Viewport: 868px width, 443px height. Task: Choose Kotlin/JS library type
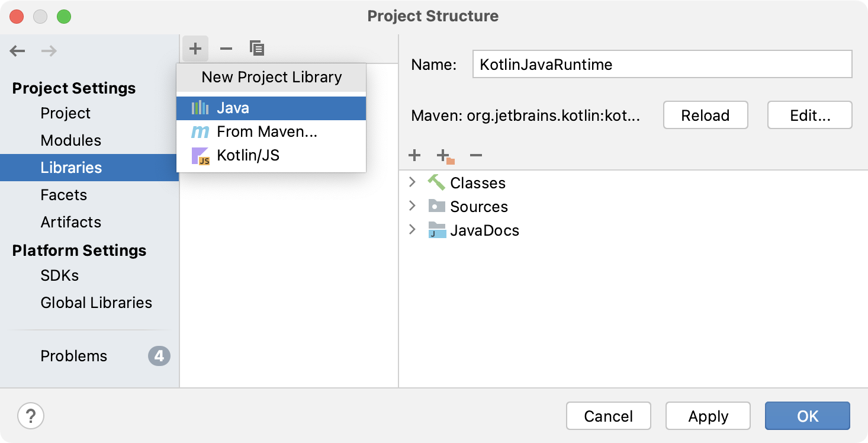tap(271, 156)
